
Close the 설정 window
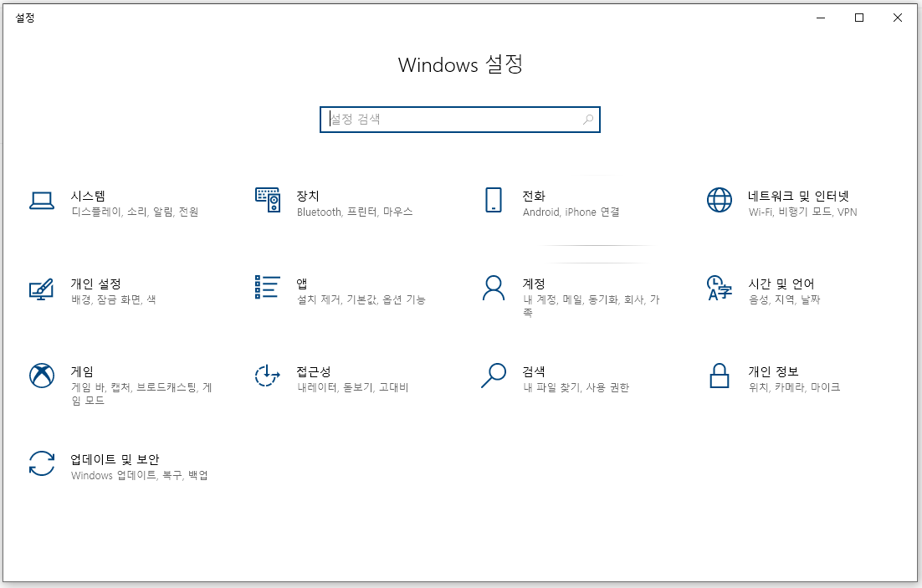897,18
